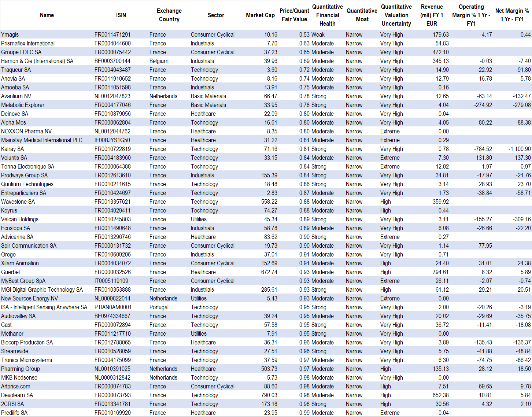The height and width of the screenshot is (417, 532).
Task: Select the Price/Quant Fair Value header
Action: click(294, 15)
